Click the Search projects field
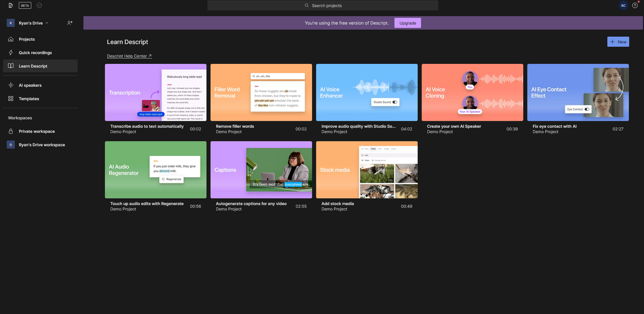The height and width of the screenshot is (314, 644). (x=323, y=6)
